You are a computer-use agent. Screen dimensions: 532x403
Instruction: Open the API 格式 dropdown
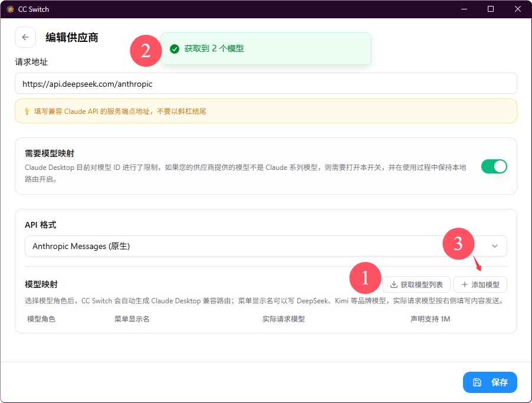(265, 246)
